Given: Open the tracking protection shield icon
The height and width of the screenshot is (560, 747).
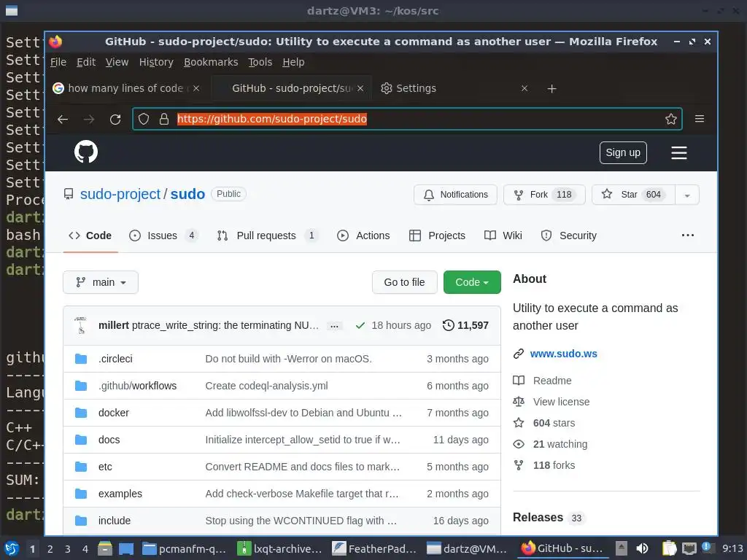Looking at the screenshot, I should click(x=144, y=119).
